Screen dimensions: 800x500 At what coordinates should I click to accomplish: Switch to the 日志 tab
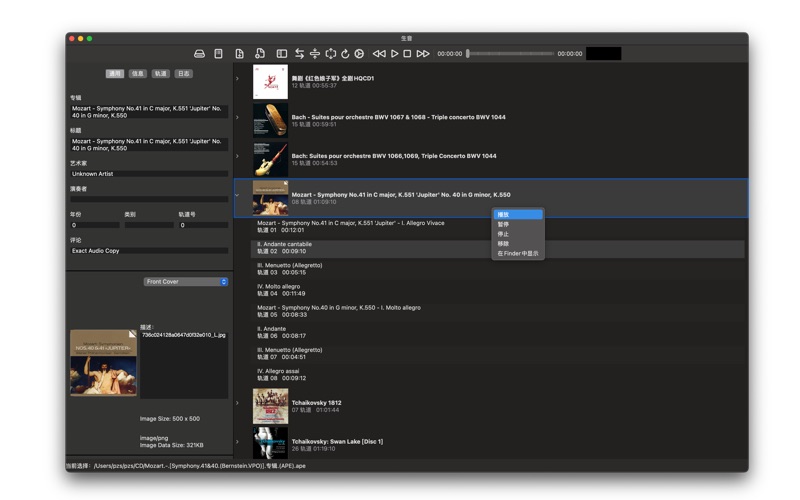[x=183, y=74]
